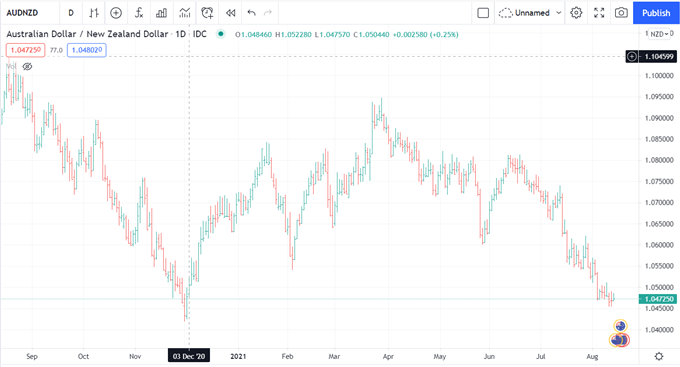Viewport: 680px width, 367px height.
Task: Enter fullscreen mode
Action: [x=599, y=13]
